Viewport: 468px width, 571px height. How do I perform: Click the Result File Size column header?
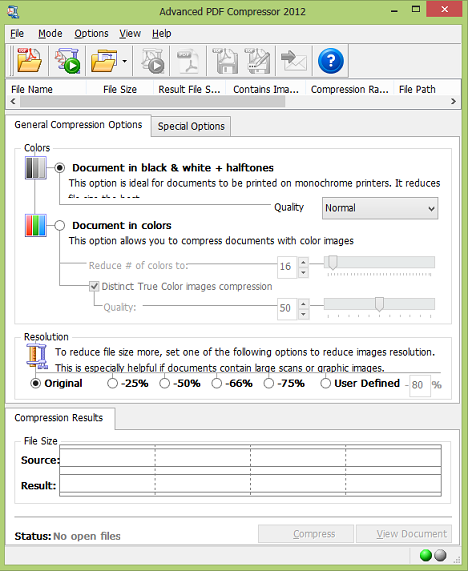(189, 89)
